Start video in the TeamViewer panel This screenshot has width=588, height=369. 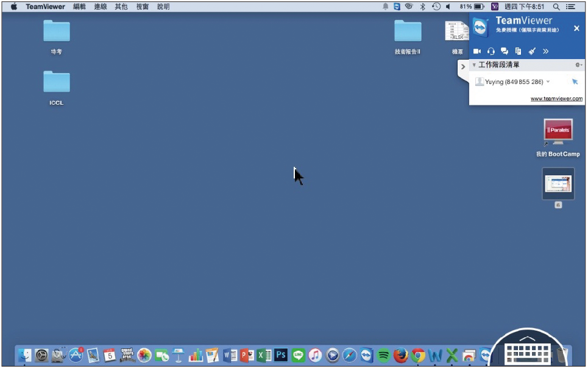(477, 51)
